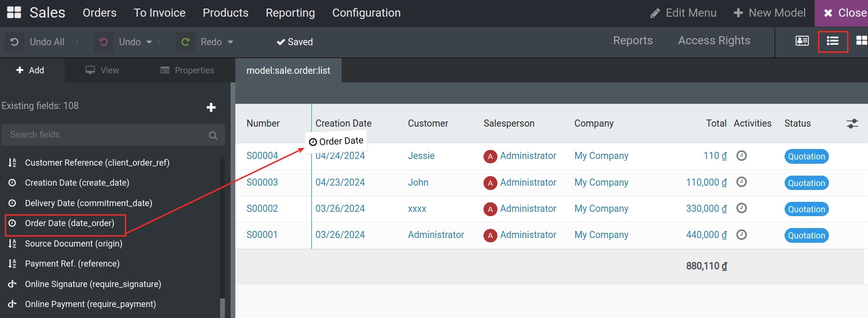Click customer xxxx in S00002 row
Image resolution: width=868 pixels, height=318 pixels.
417,209
